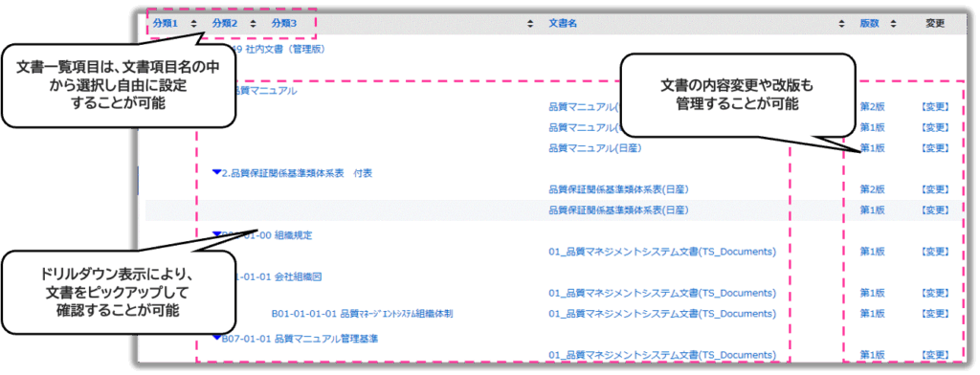Click 【変更】 for 品質マニュアル 第2版
980x375 pixels.
pyautogui.click(x=936, y=107)
